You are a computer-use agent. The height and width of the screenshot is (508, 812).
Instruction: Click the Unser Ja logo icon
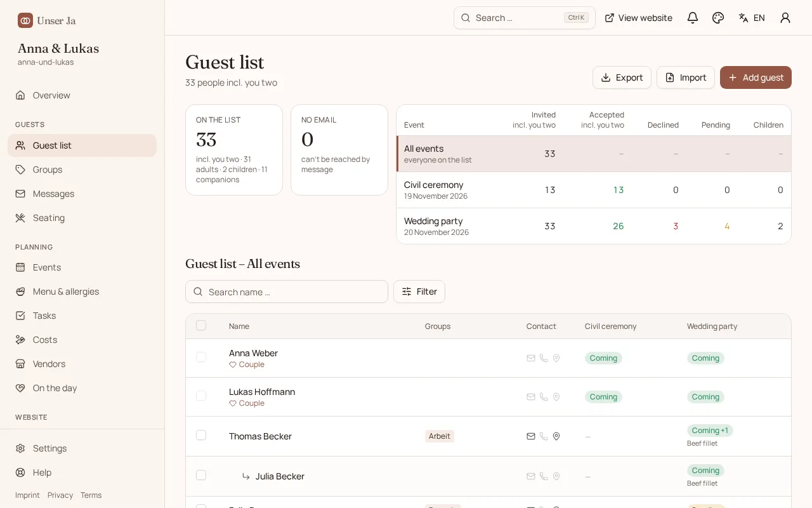[x=25, y=20]
